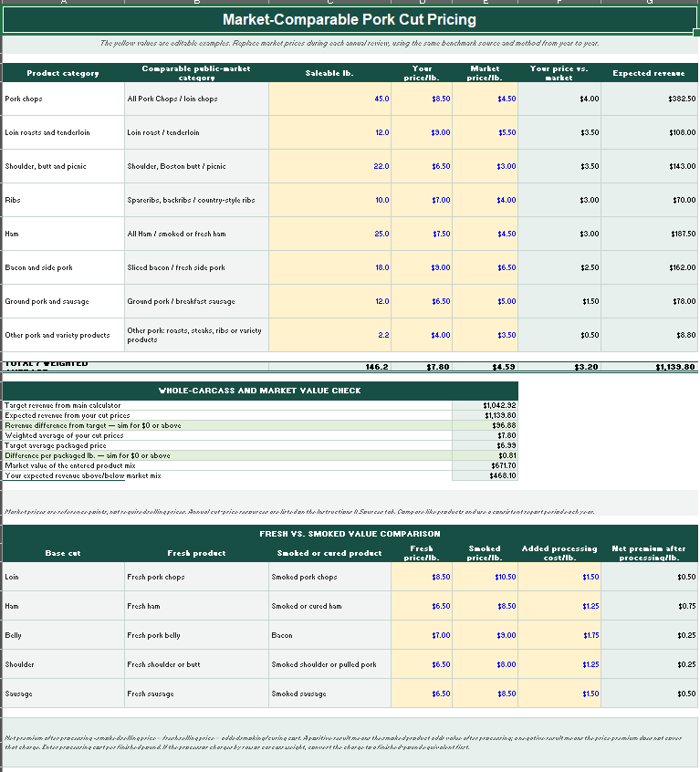Select Ham saleable lb. value 25.0
The image size is (700, 772).
pos(329,234)
